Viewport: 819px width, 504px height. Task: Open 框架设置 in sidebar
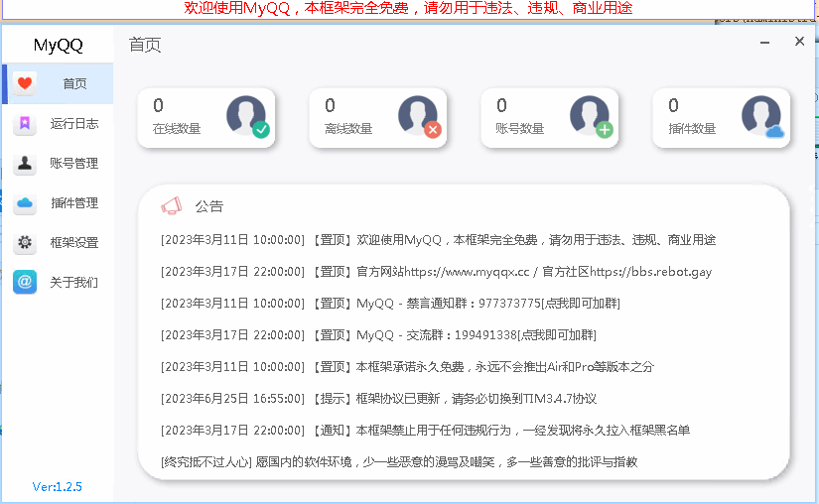58,243
